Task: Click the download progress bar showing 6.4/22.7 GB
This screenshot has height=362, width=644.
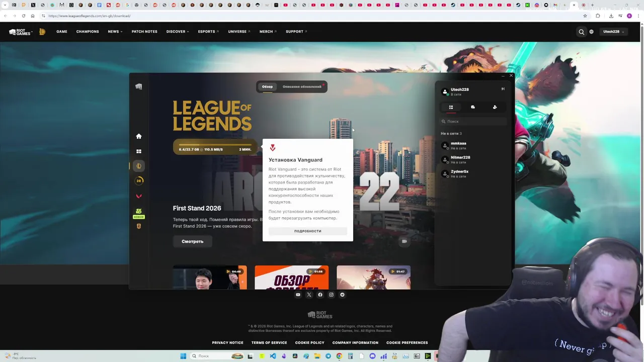Action: pos(215,147)
